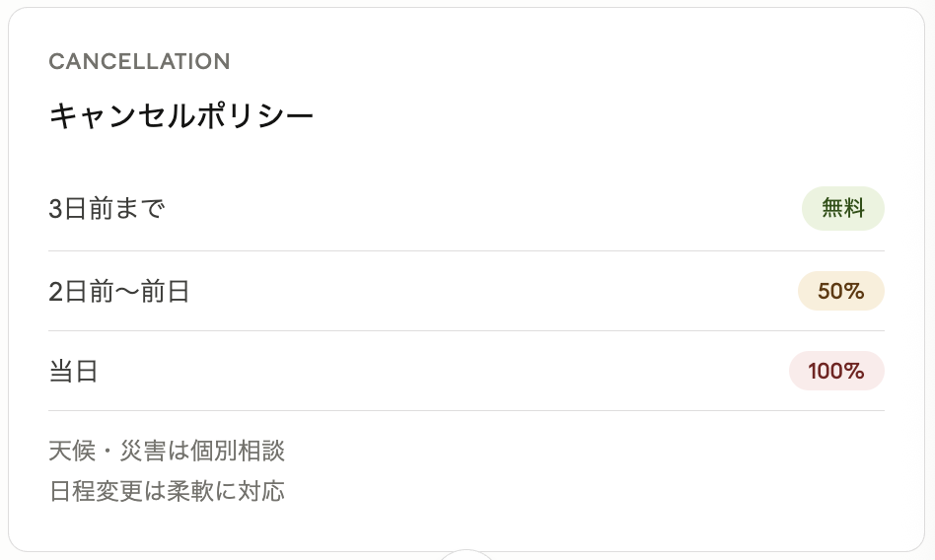
Task: Click the CANCELLATION section label
Action: (x=139, y=61)
